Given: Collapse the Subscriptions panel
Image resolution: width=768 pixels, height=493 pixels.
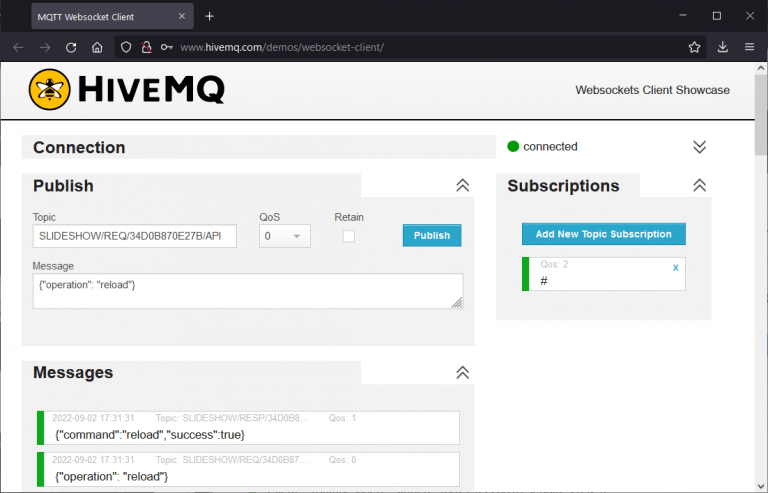Looking at the screenshot, I should coord(699,185).
